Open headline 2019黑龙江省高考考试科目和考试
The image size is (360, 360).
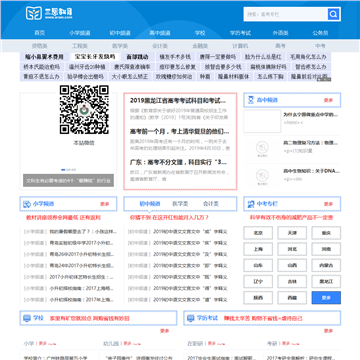178,100
